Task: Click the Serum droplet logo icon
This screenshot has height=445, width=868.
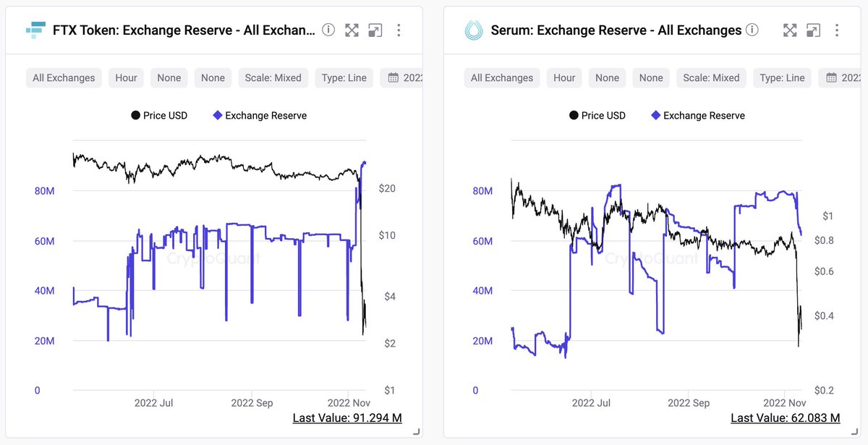Action: [473, 30]
